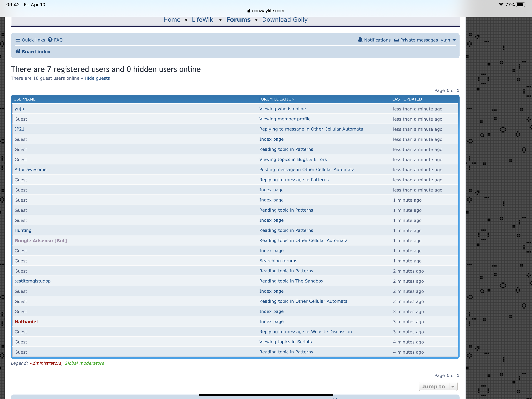Open the Download Golly tab
The height and width of the screenshot is (399, 532).
[x=285, y=19]
